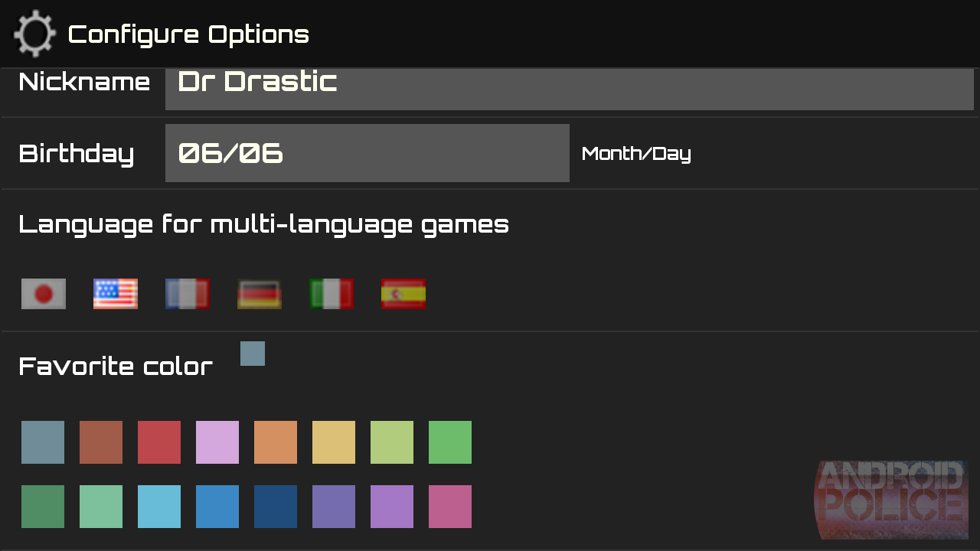Select the German flag language
The width and height of the screenshot is (980, 551).
(260, 294)
